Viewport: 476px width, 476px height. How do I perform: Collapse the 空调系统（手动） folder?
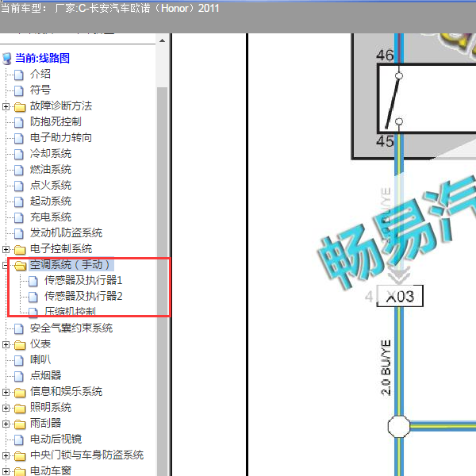6,265
